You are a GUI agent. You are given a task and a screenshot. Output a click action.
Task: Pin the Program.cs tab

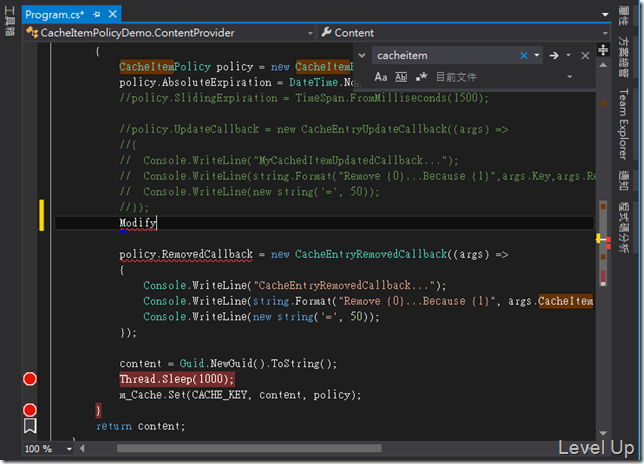(97, 14)
